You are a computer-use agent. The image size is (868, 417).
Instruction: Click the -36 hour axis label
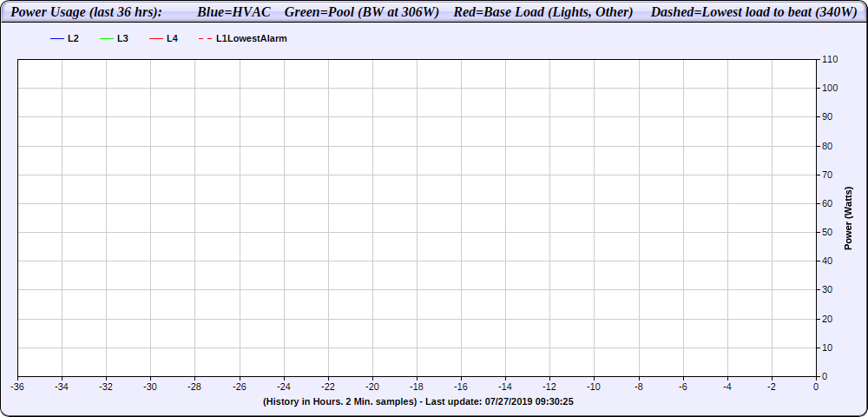pyautogui.click(x=17, y=387)
